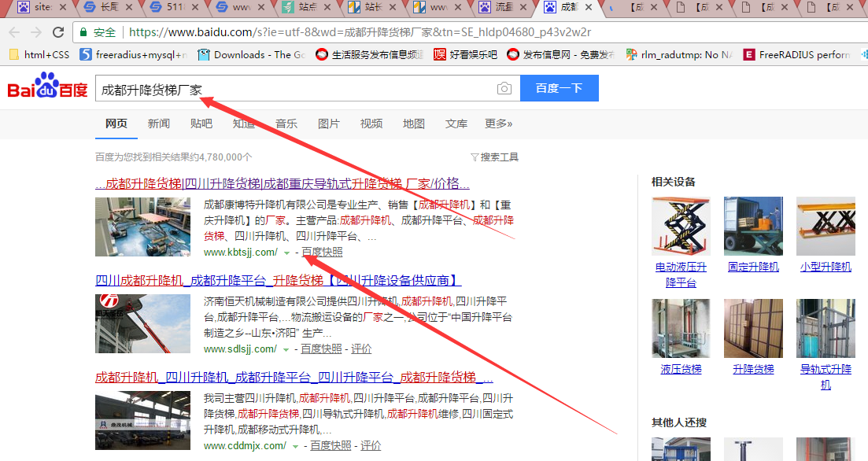This screenshot has height=461, width=868.
Task: Select the 音乐 search category
Action: tap(286, 124)
